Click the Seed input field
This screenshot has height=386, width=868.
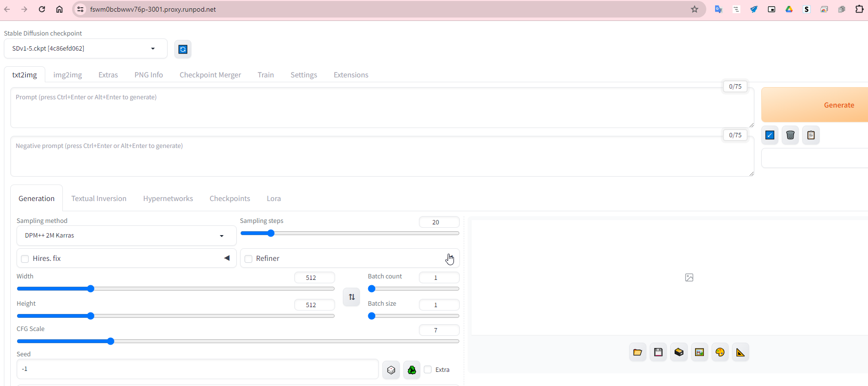click(198, 369)
